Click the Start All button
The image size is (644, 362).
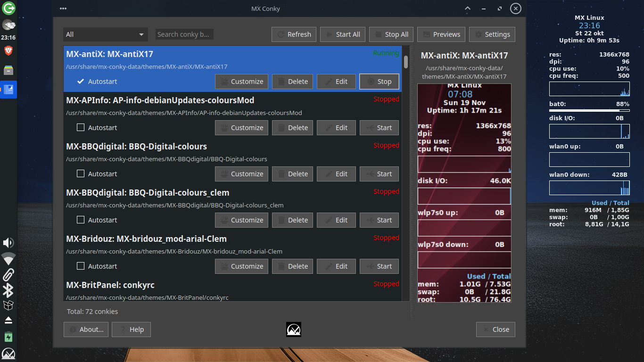tap(343, 34)
